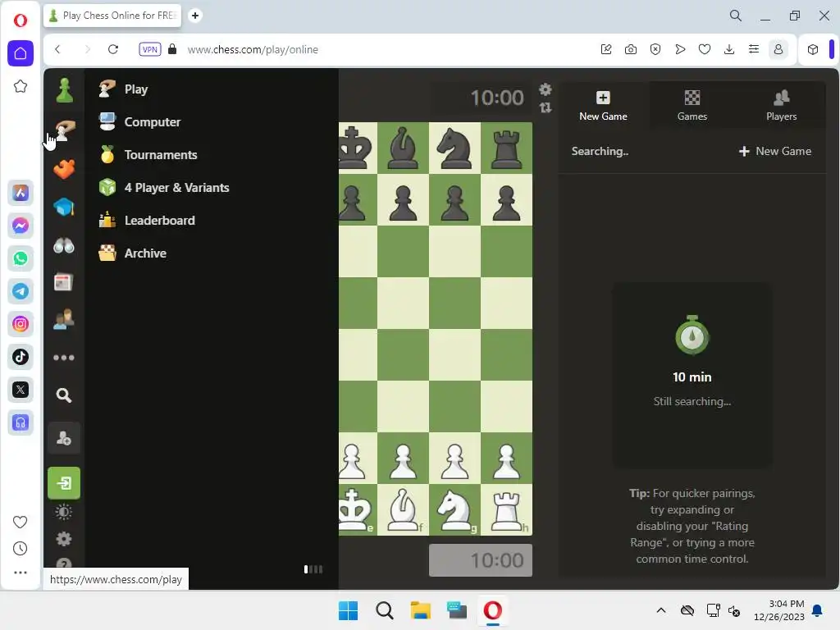Open the Opera main menu logo
This screenshot has height=630, width=840.
[x=21, y=21]
